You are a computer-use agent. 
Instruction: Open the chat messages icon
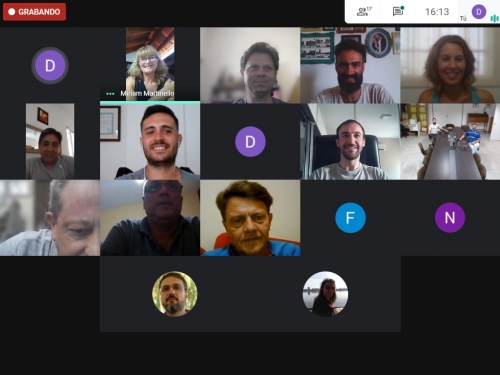(398, 11)
